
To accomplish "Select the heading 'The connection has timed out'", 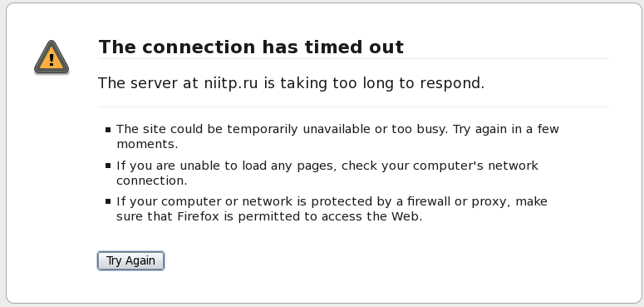I will (251, 47).
